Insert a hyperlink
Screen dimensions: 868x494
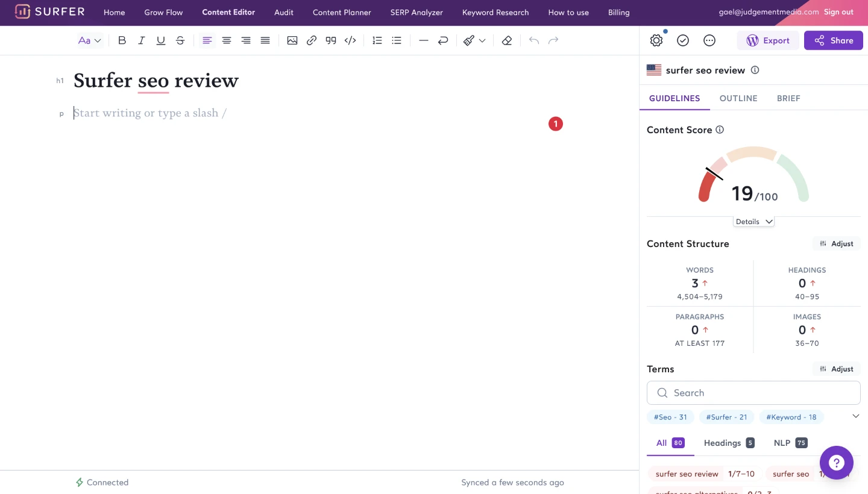click(312, 40)
